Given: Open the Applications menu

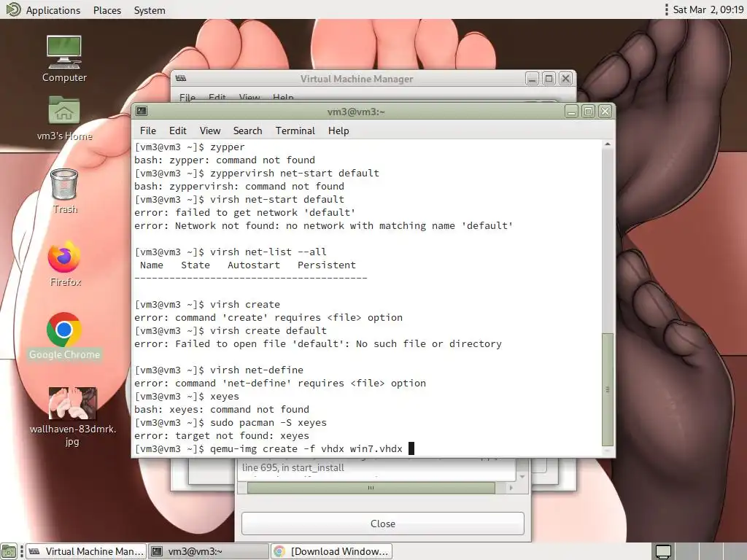Looking at the screenshot, I should (x=53, y=10).
